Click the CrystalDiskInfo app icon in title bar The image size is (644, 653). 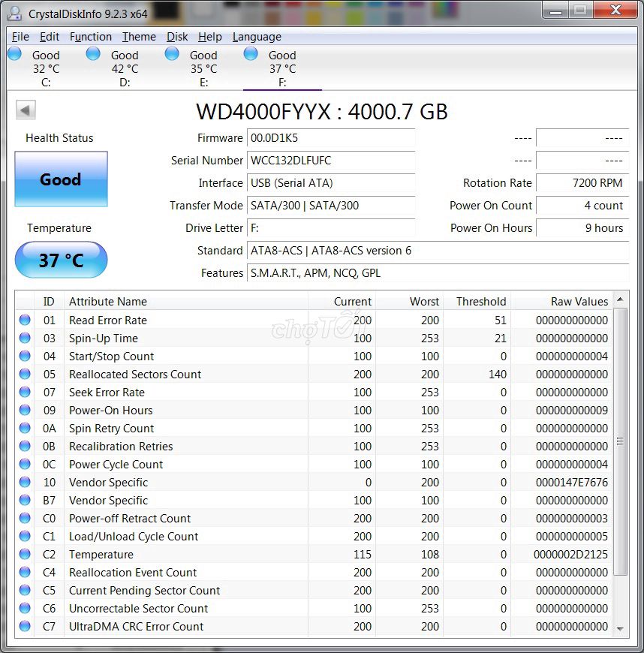coord(14,14)
